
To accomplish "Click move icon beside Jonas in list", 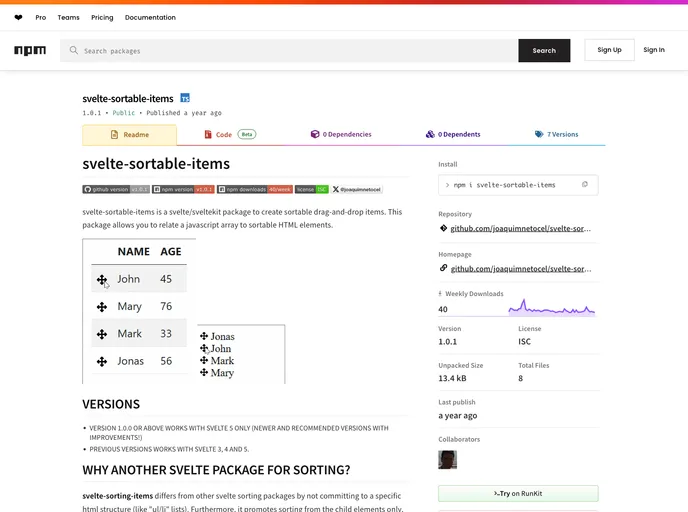I will pyautogui.click(x=204, y=336).
